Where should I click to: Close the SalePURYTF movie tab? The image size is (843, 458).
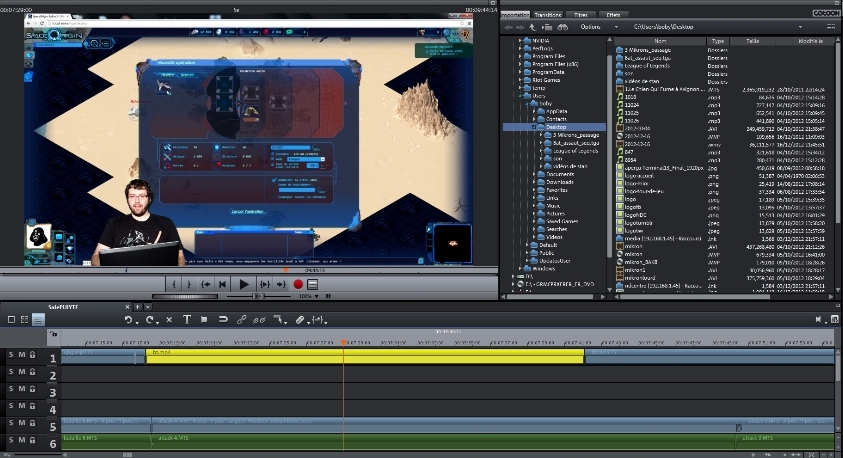[x=127, y=307]
